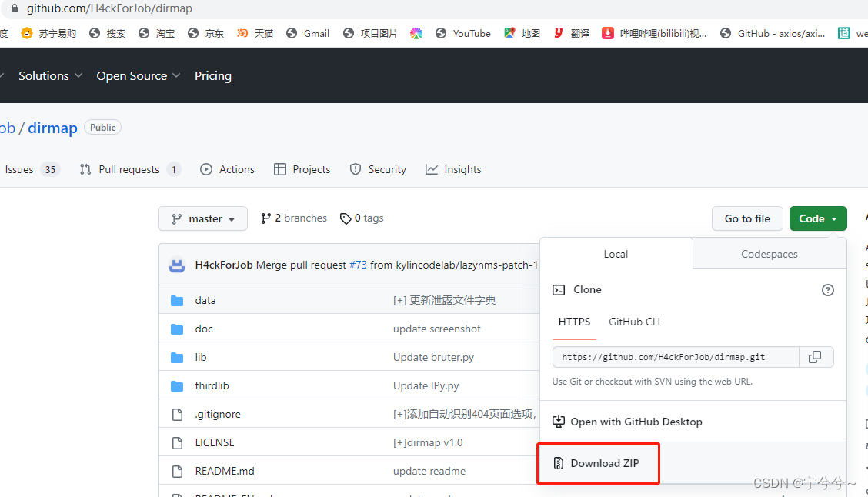The height and width of the screenshot is (497, 868).
Task: Open the bilibili bookmark
Action: tap(654, 33)
